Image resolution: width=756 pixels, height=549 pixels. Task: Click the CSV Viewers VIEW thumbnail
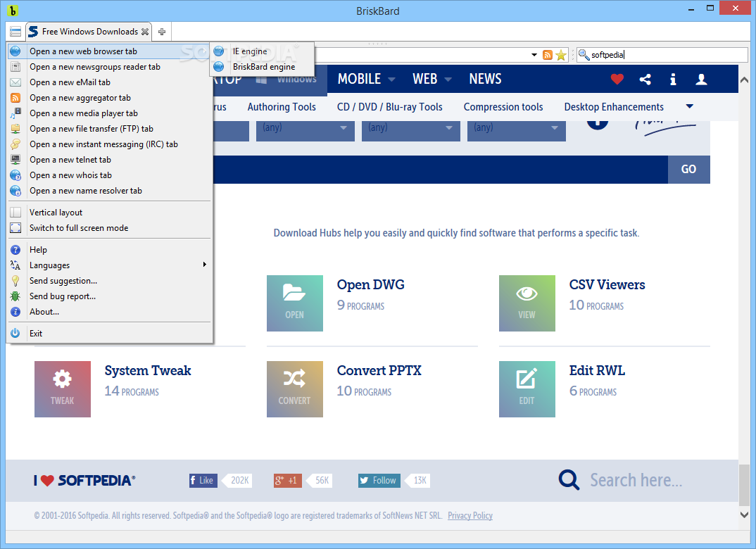tap(527, 303)
